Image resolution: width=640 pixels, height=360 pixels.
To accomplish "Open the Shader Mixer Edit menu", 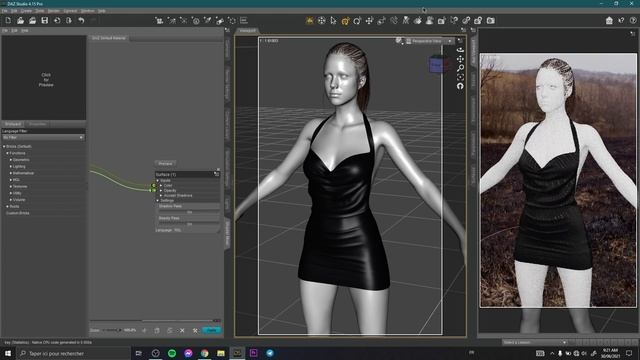I will (14, 31).
